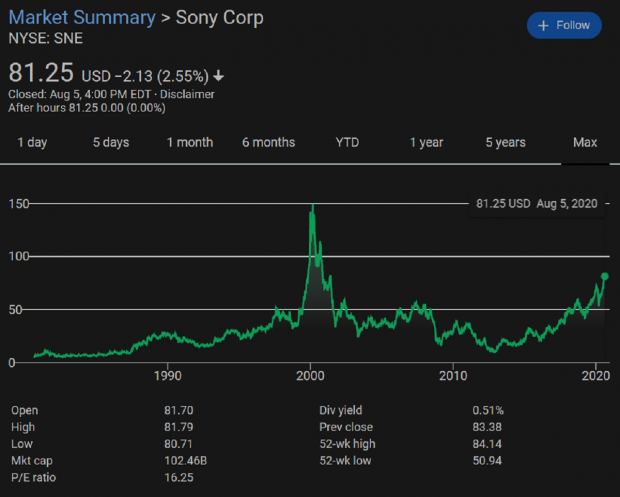Click the 2000 x-axis year label

coord(310,375)
